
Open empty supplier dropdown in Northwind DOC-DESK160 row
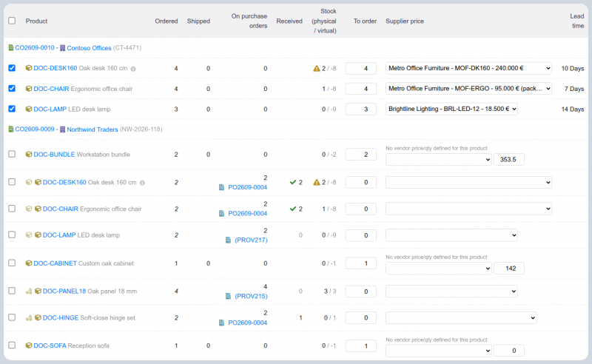click(x=468, y=183)
